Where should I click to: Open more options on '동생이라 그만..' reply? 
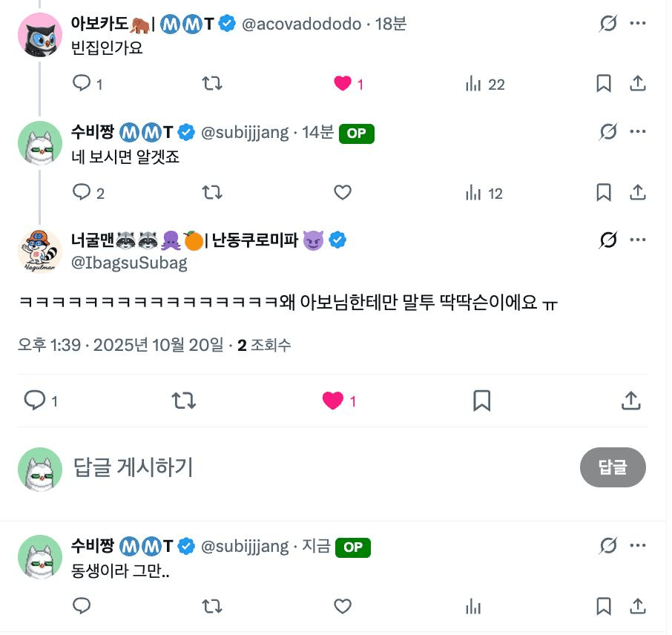pyautogui.click(x=638, y=547)
